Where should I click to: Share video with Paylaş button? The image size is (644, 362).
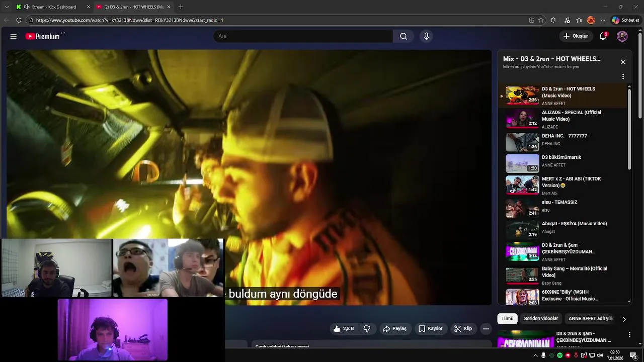(394, 329)
